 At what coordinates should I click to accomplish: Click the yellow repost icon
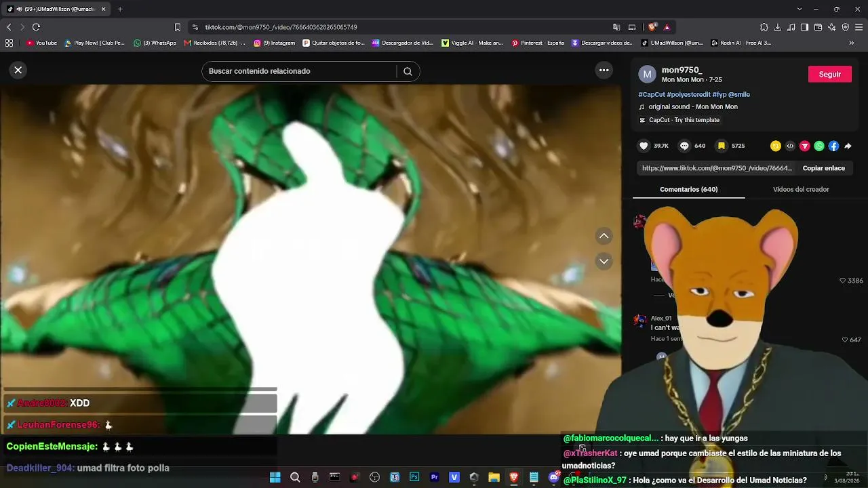tap(776, 146)
